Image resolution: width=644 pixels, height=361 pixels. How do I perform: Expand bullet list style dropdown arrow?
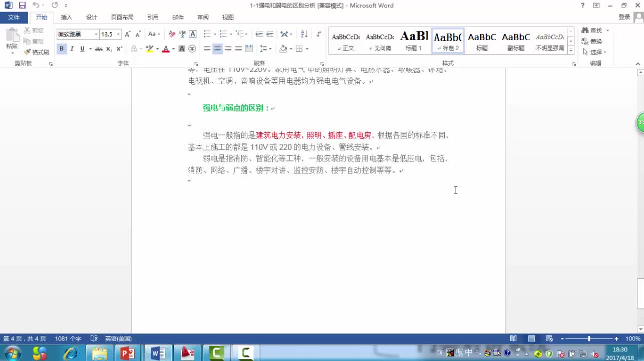[215, 35]
